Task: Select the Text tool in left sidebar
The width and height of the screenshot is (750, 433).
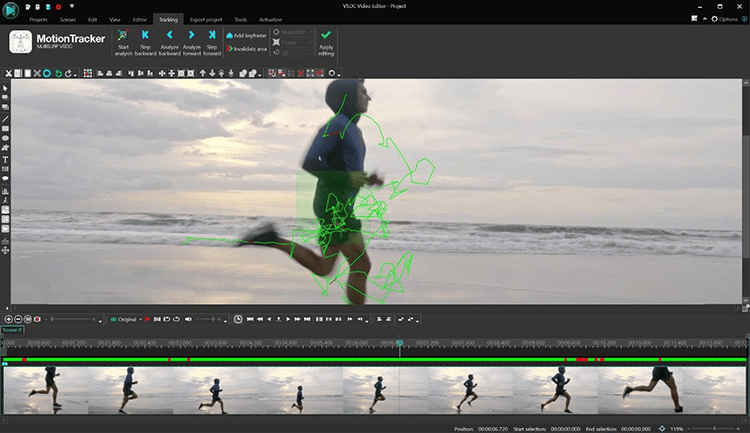Action: coord(6,159)
